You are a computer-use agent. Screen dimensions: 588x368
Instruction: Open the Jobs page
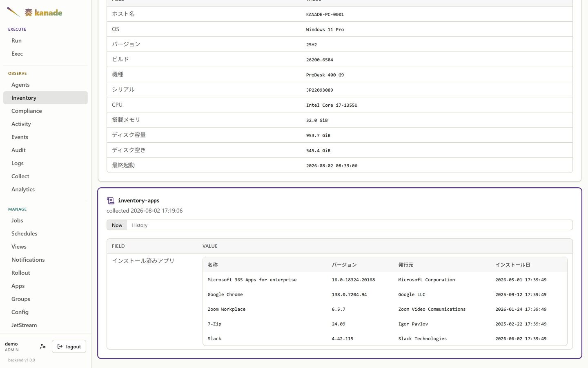click(45, 220)
